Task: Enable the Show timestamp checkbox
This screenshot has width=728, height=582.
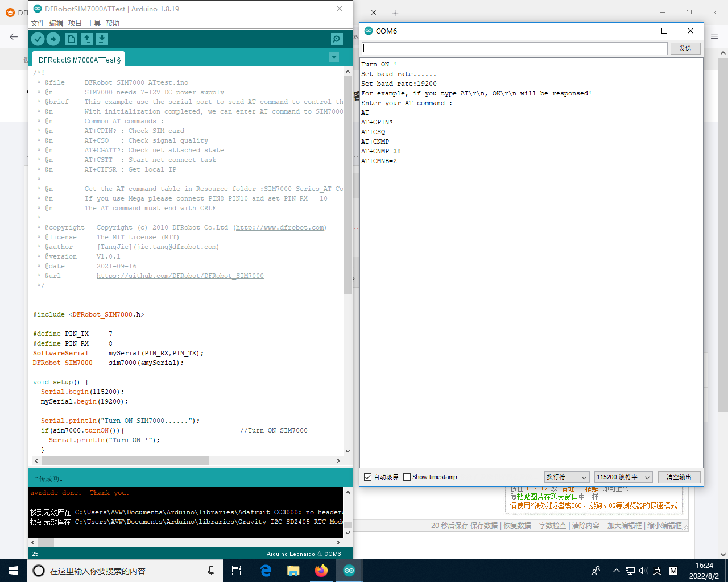Action: tap(407, 477)
